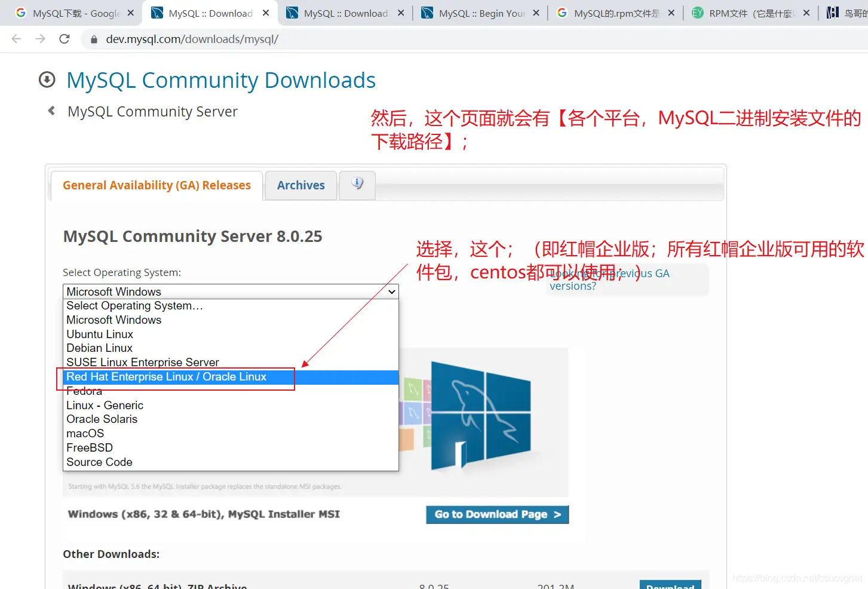Go back to the previous page
This screenshot has width=868, height=589.
click(17, 39)
